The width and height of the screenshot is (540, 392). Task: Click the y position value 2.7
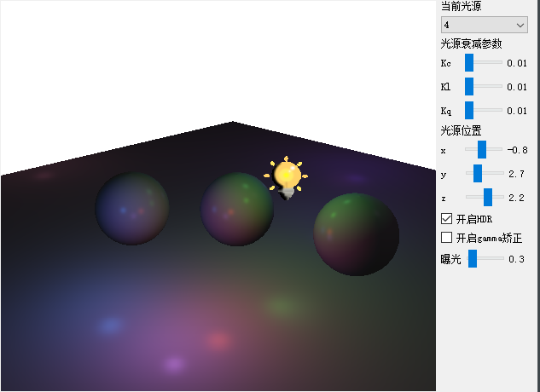pyautogui.click(x=517, y=174)
